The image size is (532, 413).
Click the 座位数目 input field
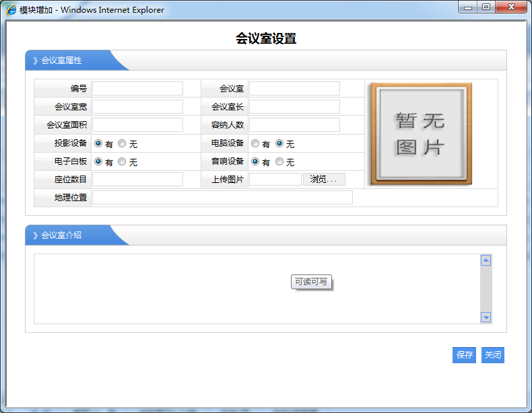[137, 179]
